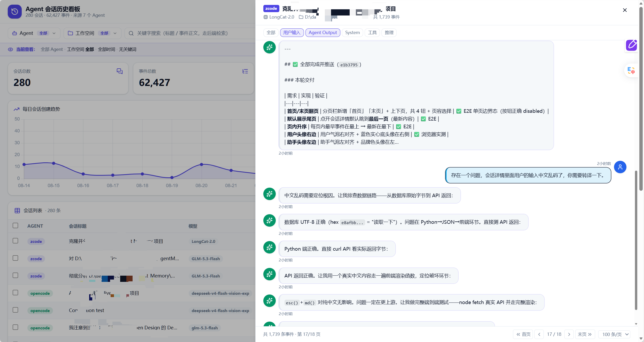644x342 pixels.
Task: Click the chat bubbles icon in 会话总数 card
Action: (119, 71)
